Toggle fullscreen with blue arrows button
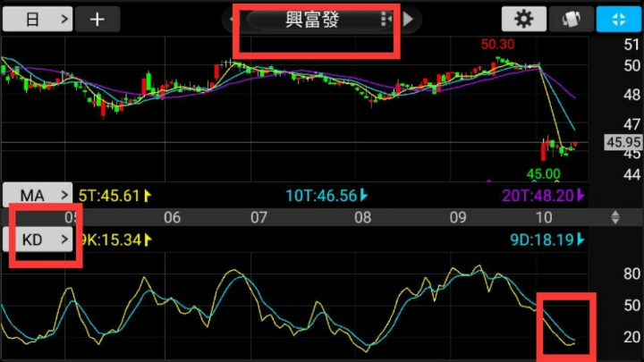The height and width of the screenshot is (362, 644). click(619, 19)
